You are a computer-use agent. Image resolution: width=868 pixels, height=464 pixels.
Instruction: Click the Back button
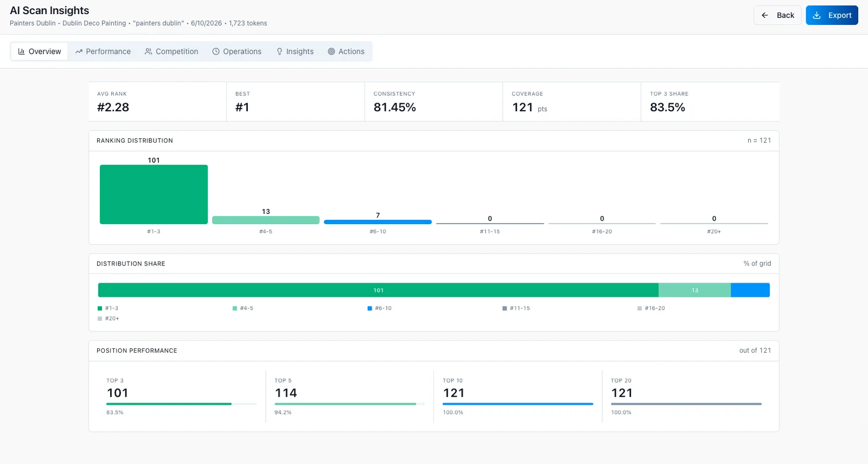tap(777, 15)
